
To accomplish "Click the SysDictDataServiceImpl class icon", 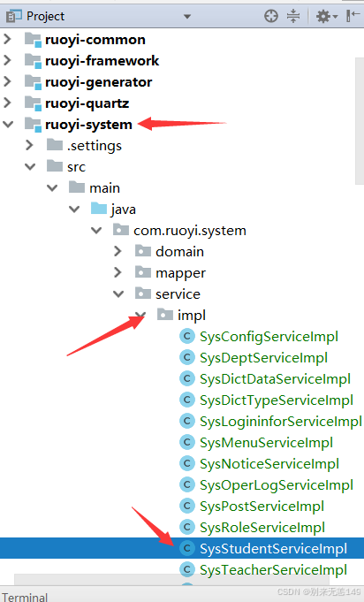I will point(187,378).
